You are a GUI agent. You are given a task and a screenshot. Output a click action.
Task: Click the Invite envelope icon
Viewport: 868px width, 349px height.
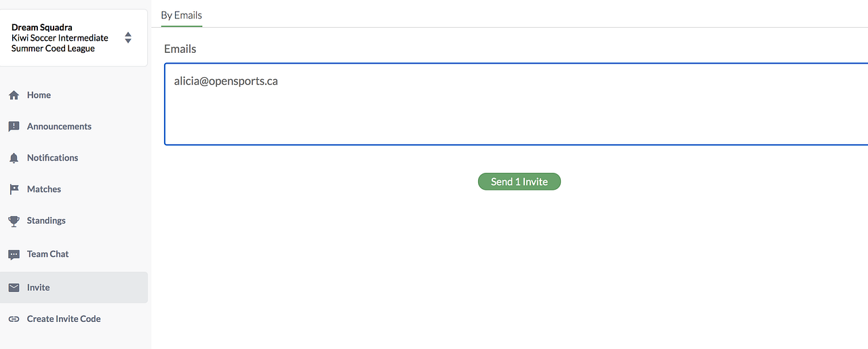(x=14, y=288)
